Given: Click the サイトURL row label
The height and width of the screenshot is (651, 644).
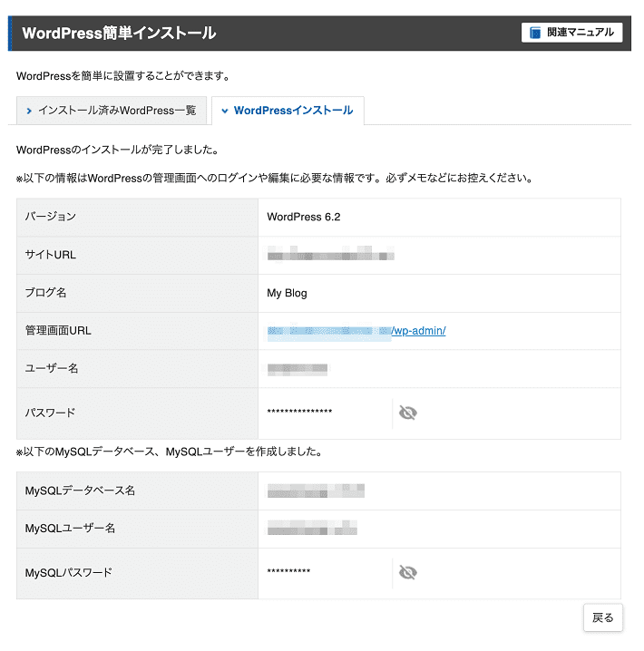Looking at the screenshot, I should [51, 255].
